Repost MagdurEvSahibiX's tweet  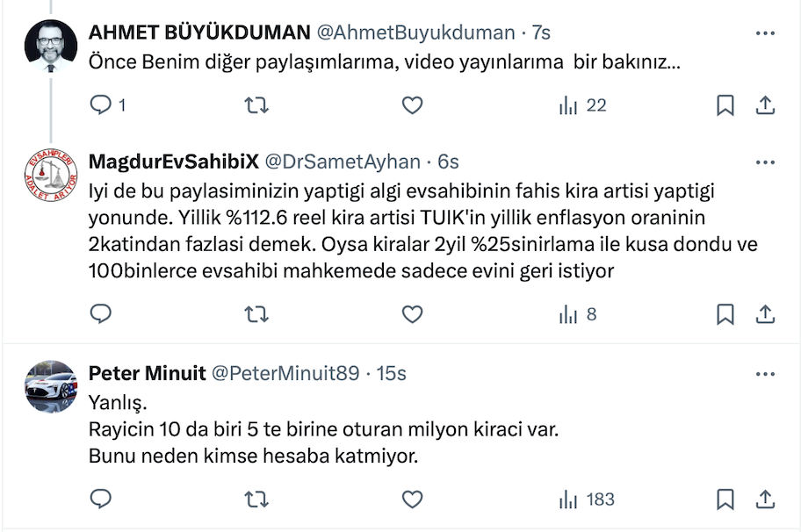coord(256,313)
